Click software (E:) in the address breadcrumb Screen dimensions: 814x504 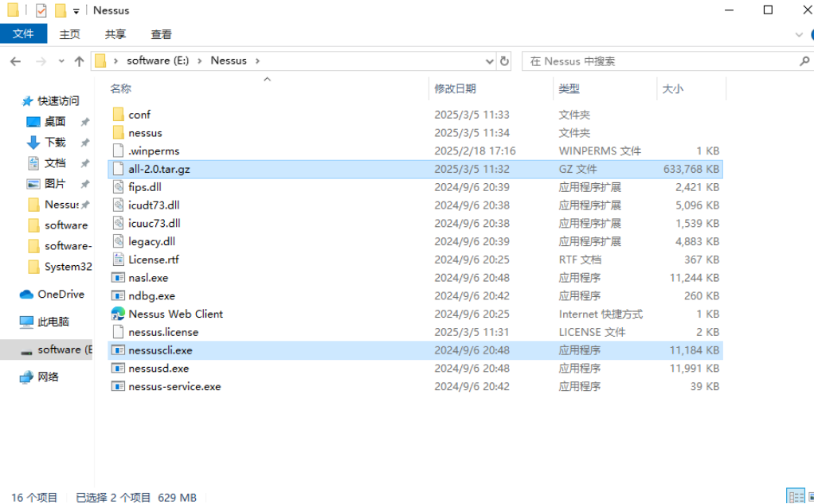click(158, 61)
